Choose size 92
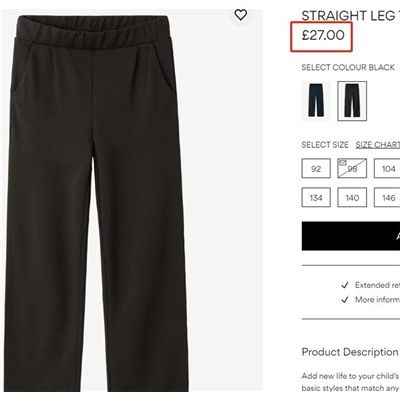The width and height of the screenshot is (400, 400). pos(316,169)
